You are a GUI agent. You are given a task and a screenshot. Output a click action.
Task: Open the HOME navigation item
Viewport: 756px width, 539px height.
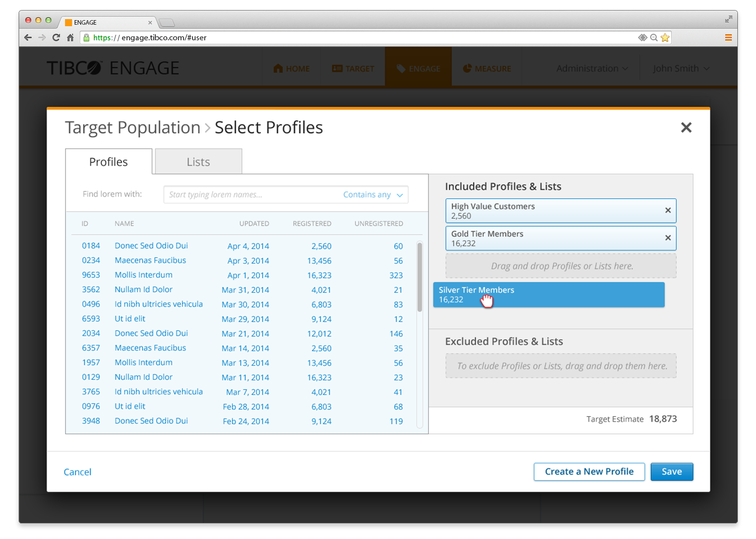pos(291,69)
